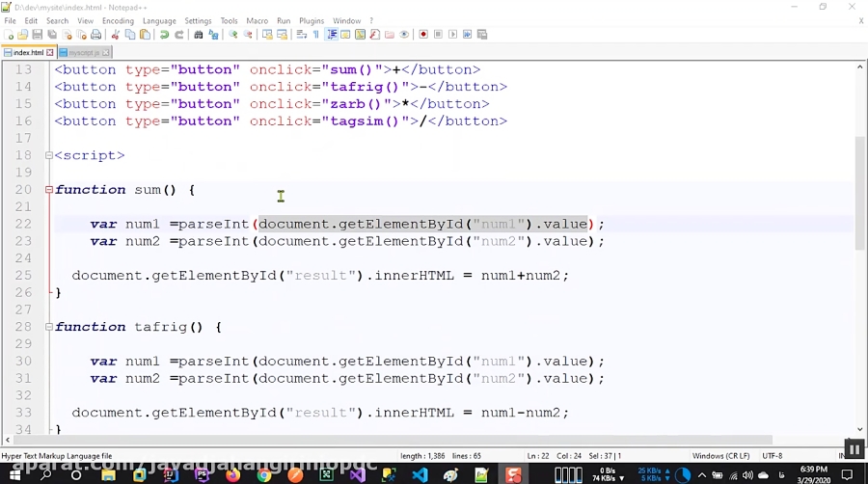Close the index.html tab
The width and height of the screenshot is (868, 484).
tap(50, 53)
